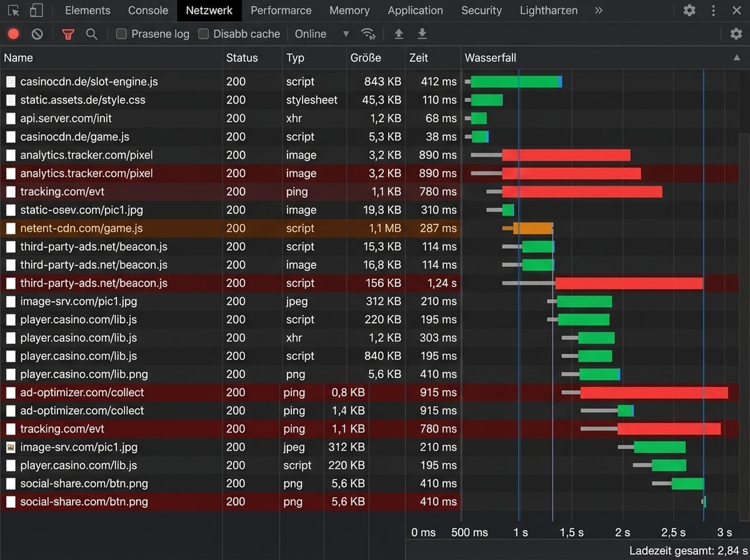Click the file icon of casinocdn.de/game.js
Screen dimensions: 750x560
(11, 137)
